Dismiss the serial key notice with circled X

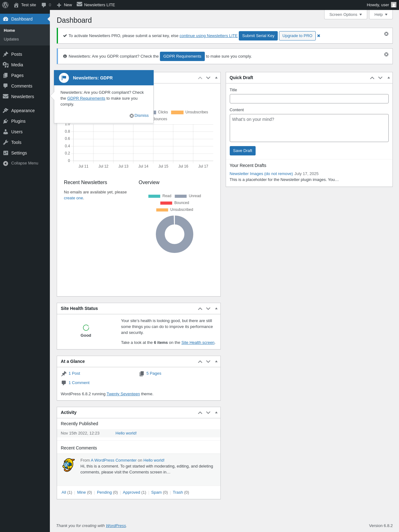[386, 34]
